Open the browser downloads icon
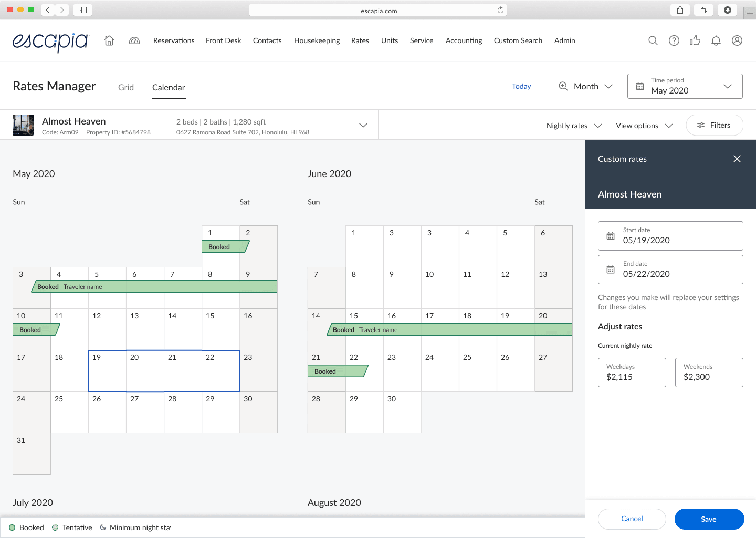The image size is (756, 538). pyautogui.click(x=728, y=9)
